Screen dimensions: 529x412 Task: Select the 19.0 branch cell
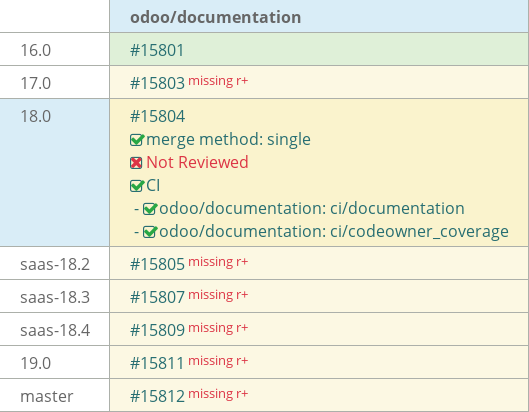coord(55,362)
